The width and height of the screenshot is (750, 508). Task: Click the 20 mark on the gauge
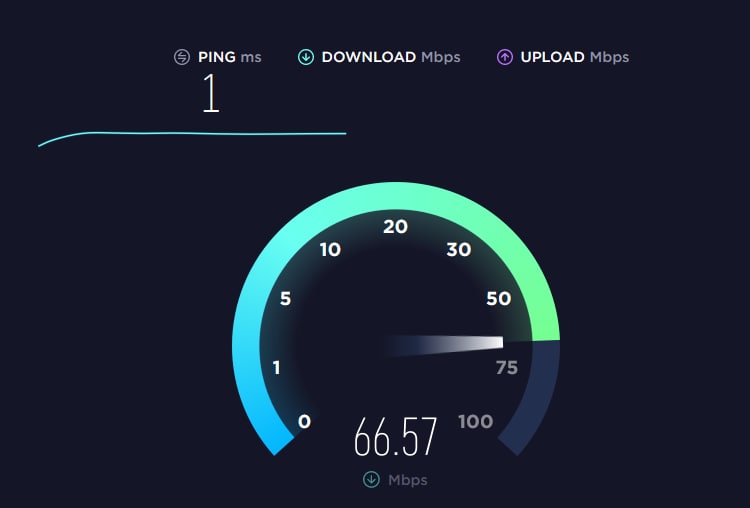395,227
